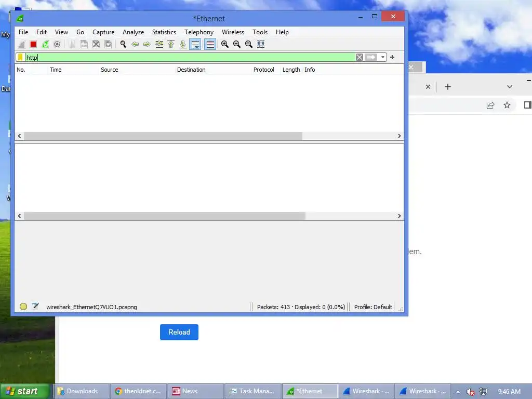Click Go to specified packet icon
The width and height of the screenshot is (532, 399).
click(x=159, y=44)
